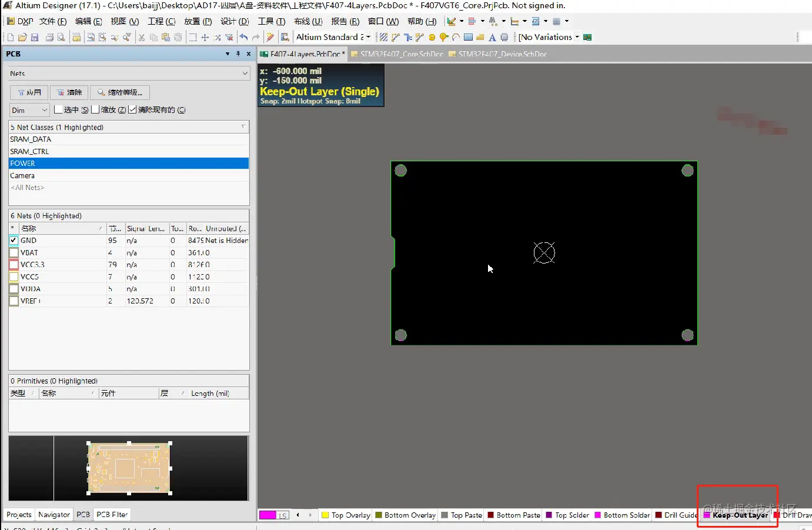Select the interactive routing tool icon
The width and height of the screenshot is (812, 530).
coord(396,37)
